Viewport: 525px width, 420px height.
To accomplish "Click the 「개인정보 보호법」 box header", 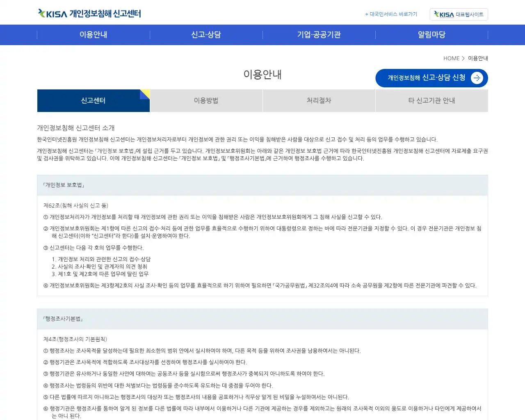I will [x=262, y=185].
